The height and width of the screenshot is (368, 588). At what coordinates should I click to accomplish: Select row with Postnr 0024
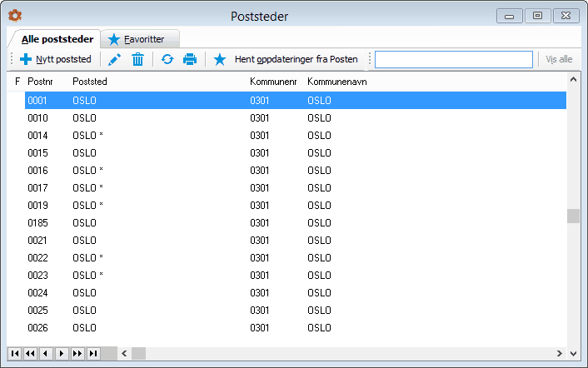296,293
